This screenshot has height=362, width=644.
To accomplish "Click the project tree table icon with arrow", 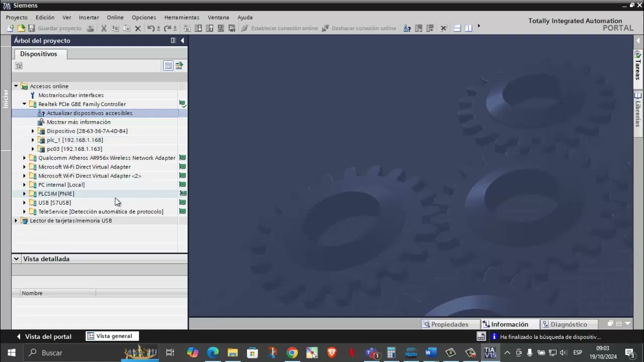I will [x=179, y=65].
